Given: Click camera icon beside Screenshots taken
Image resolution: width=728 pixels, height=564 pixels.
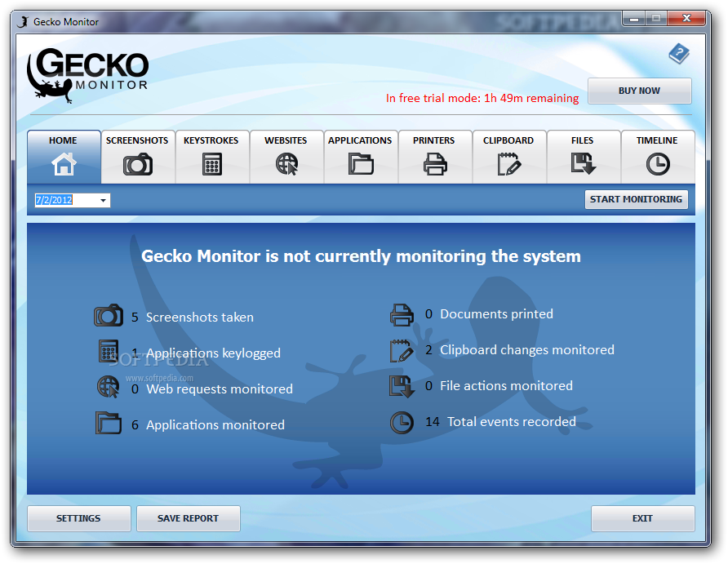Looking at the screenshot, I should [109, 316].
